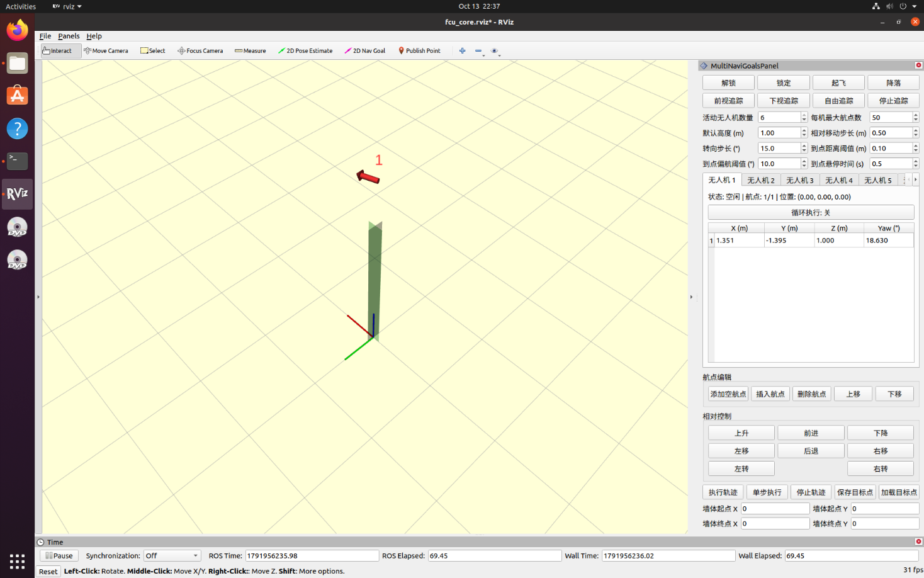924x578 pixels.
Task: Click the 降落 landing button
Action: pyautogui.click(x=893, y=83)
